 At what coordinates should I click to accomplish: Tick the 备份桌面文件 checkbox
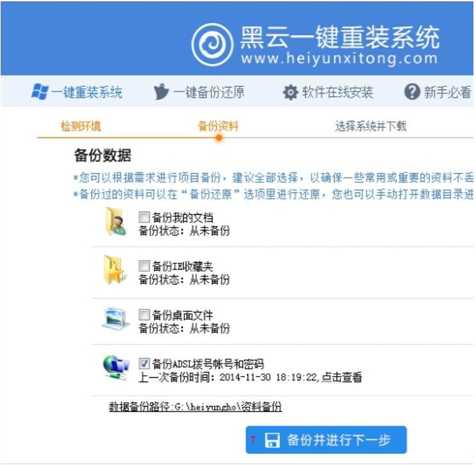pos(144,315)
